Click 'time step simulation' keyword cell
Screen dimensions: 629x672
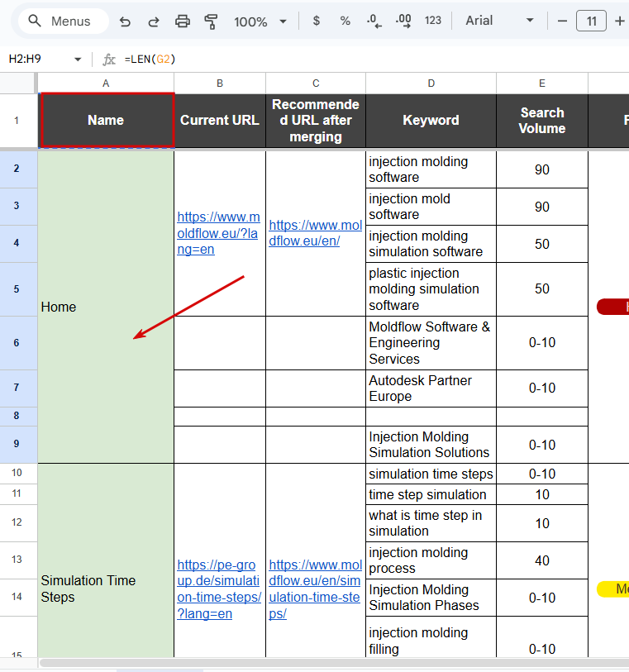pos(431,494)
